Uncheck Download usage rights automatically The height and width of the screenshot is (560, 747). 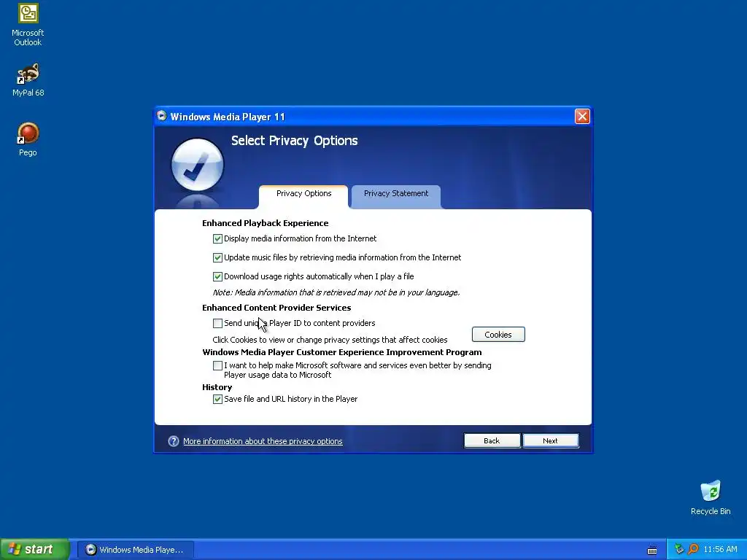(217, 276)
